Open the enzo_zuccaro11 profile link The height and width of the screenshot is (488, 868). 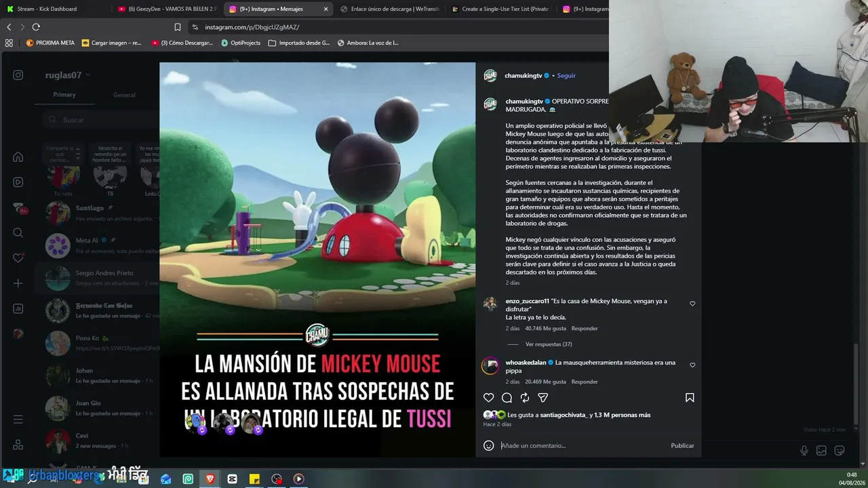[x=528, y=301]
